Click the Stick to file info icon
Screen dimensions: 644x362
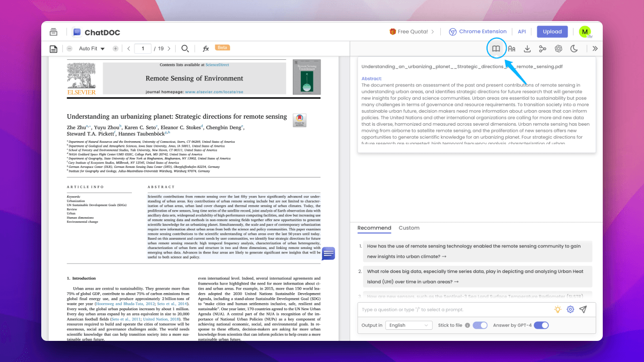pyautogui.click(x=467, y=325)
